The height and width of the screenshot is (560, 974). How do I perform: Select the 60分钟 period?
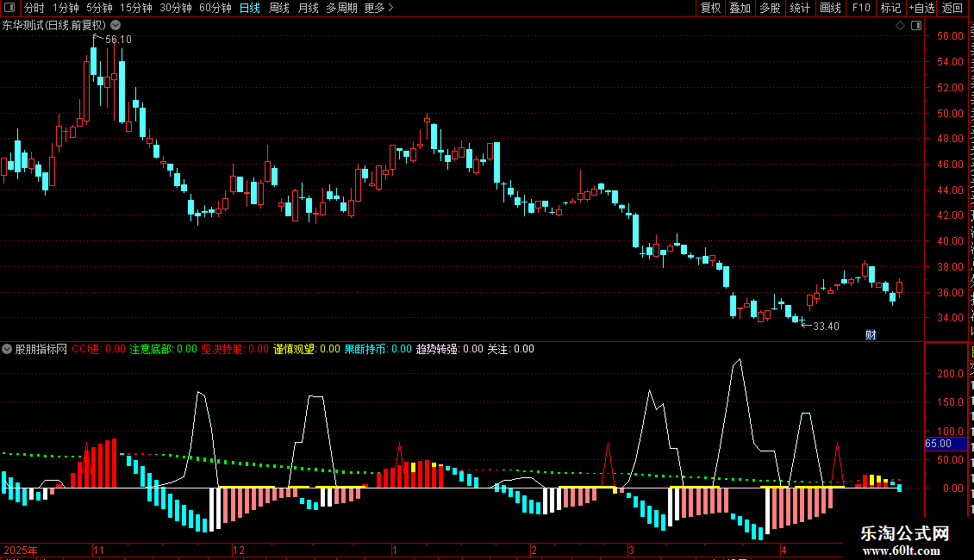[x=215, y=8]
